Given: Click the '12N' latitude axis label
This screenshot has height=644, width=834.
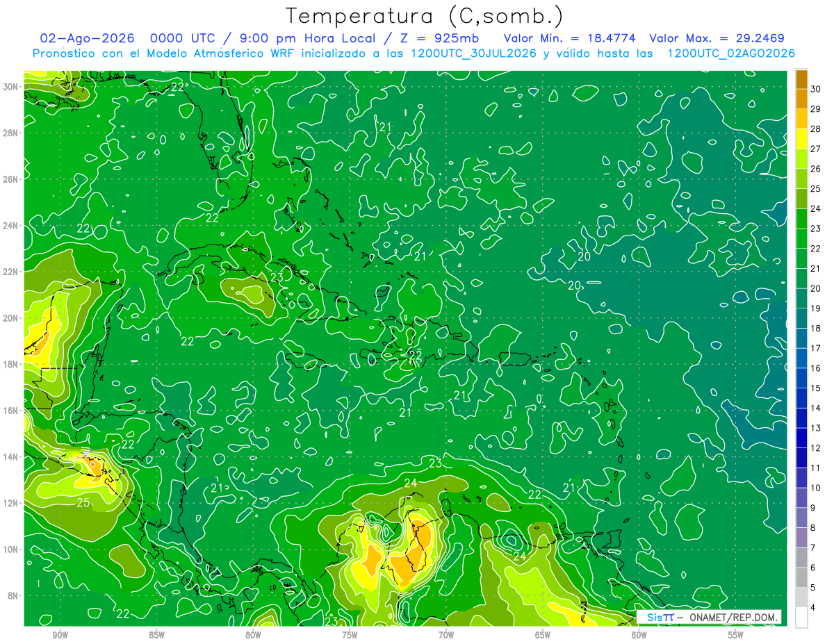Looking at the screenshot, I should pos(11,503).
